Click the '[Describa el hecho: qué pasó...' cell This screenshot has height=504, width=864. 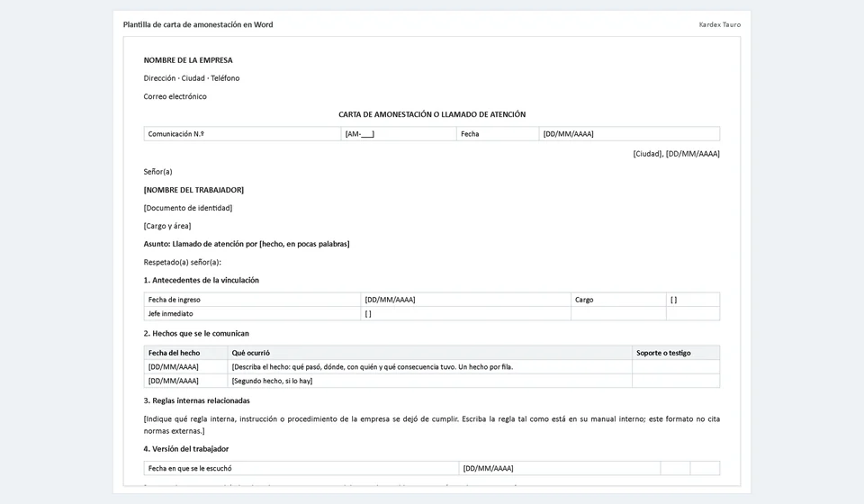(430, 367)
